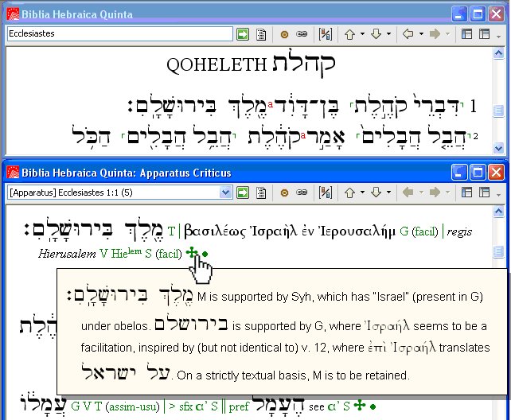Toggle the link chain icon in the Apparatus Criticus toolbar

pos(302,192)
